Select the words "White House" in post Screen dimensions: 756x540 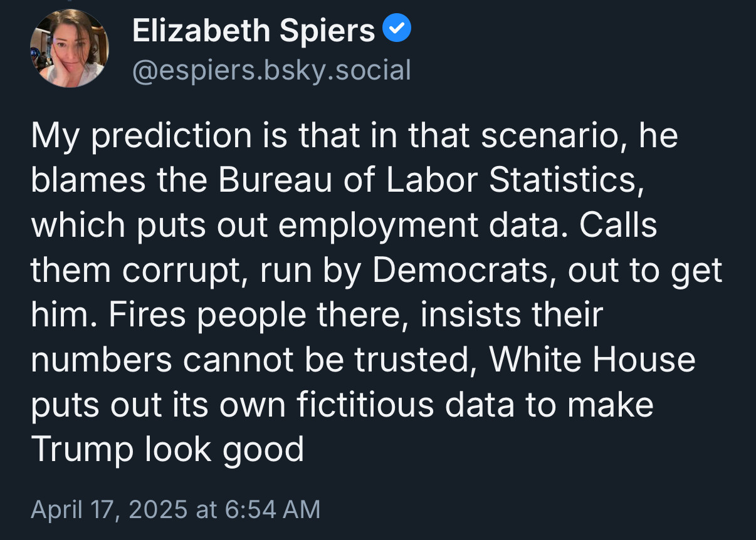click(x=592, y=360)
